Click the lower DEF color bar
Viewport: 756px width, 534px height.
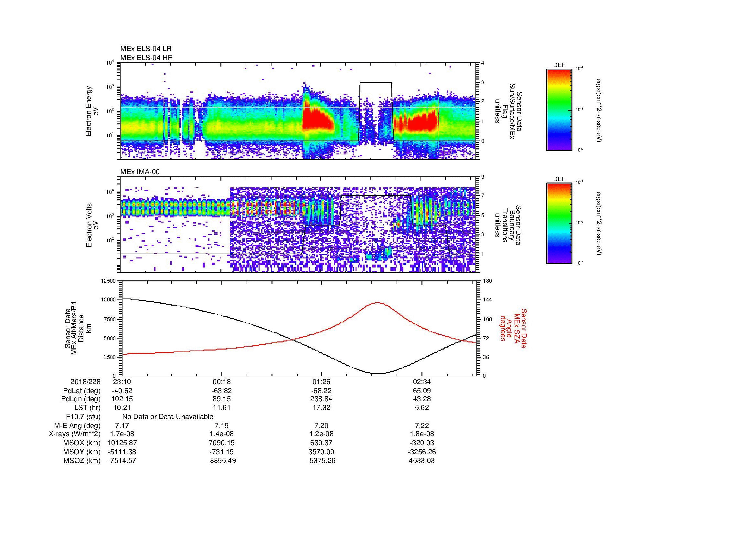tap(559, 224)
